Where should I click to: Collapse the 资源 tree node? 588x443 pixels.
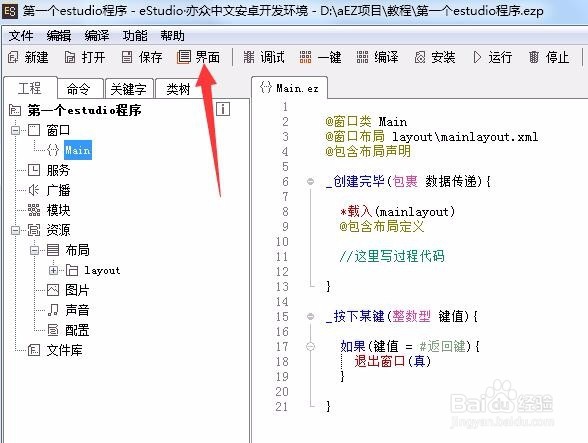point(15,230)
